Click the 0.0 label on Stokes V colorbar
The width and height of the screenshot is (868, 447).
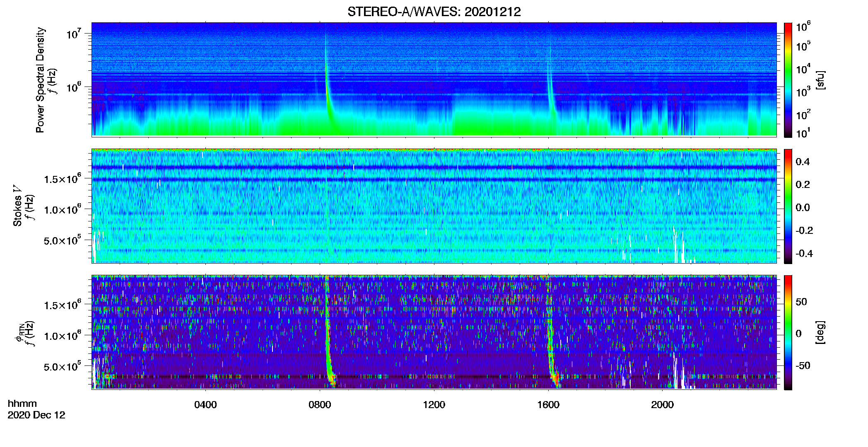click(x=803, y=207)
